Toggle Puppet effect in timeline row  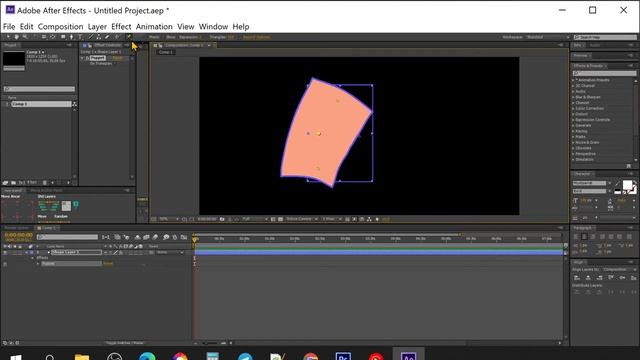click(5, 264)
